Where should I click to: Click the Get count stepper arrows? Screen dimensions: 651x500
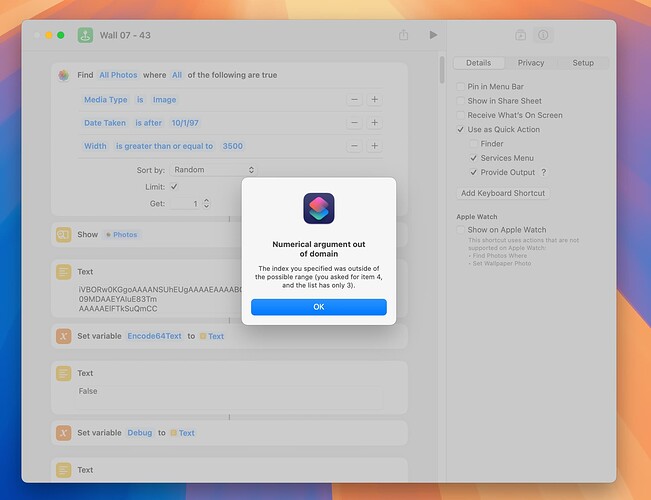click(x=206, y=204)
